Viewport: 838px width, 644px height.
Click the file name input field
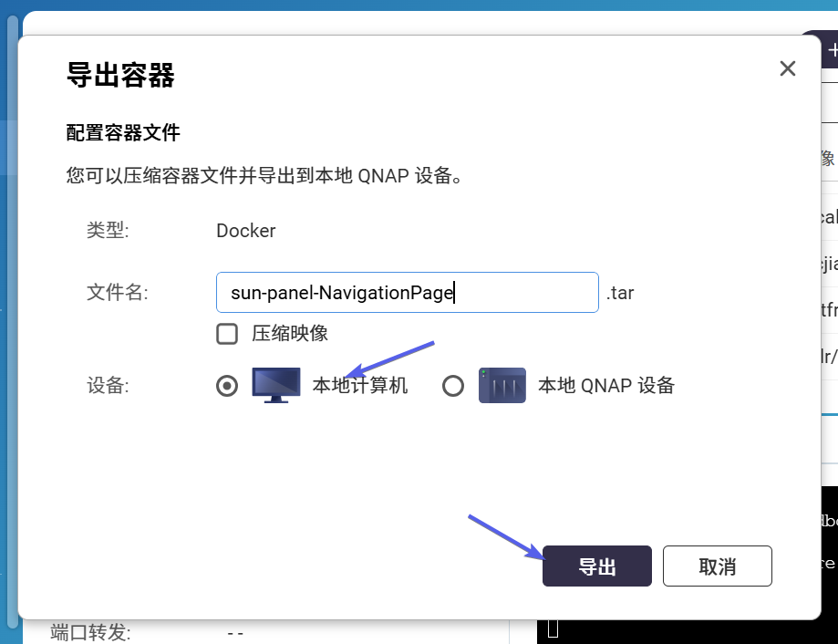click(x=408, y=292)
